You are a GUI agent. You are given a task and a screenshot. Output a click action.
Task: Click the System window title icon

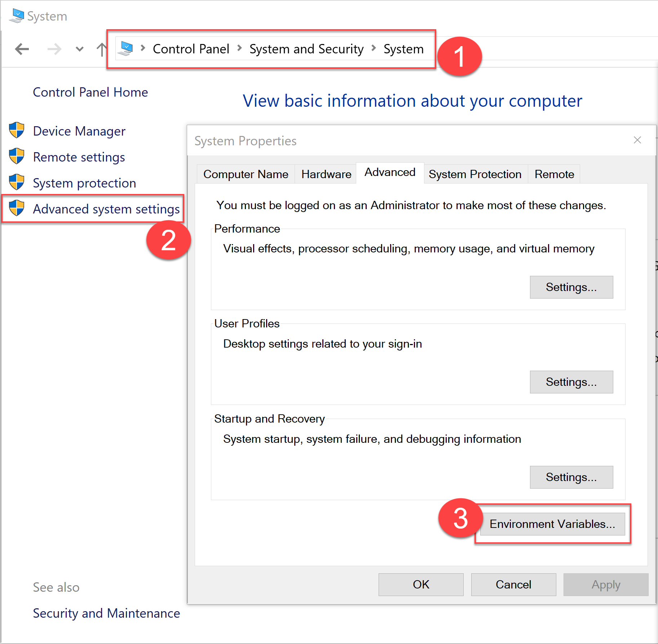pos(17,16)
